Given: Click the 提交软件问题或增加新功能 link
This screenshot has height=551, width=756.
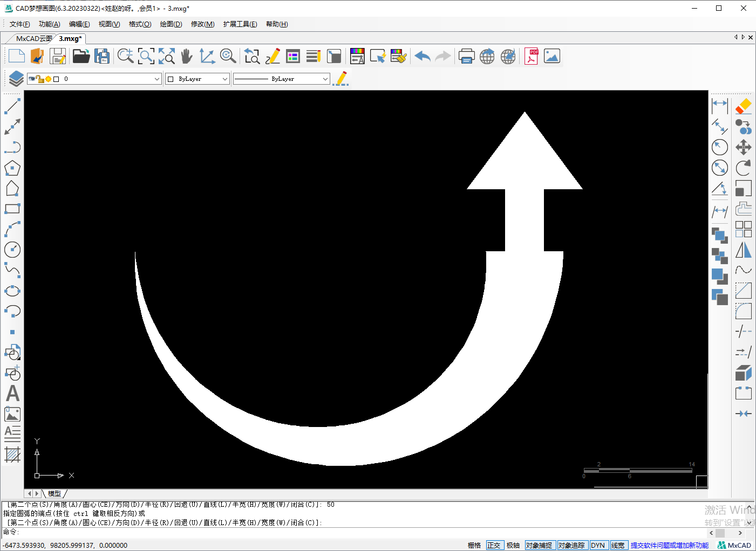Looking at the screenshot, I should [669, 545].
